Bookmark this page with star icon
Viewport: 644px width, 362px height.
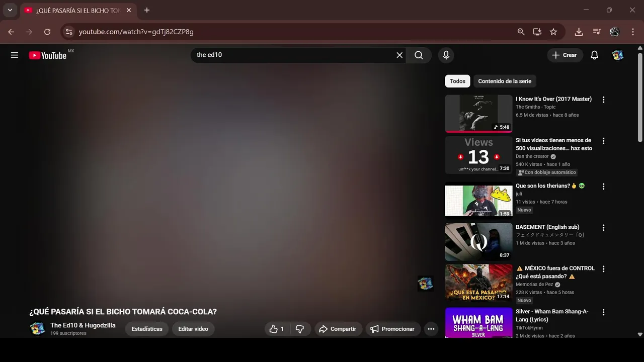553,32
